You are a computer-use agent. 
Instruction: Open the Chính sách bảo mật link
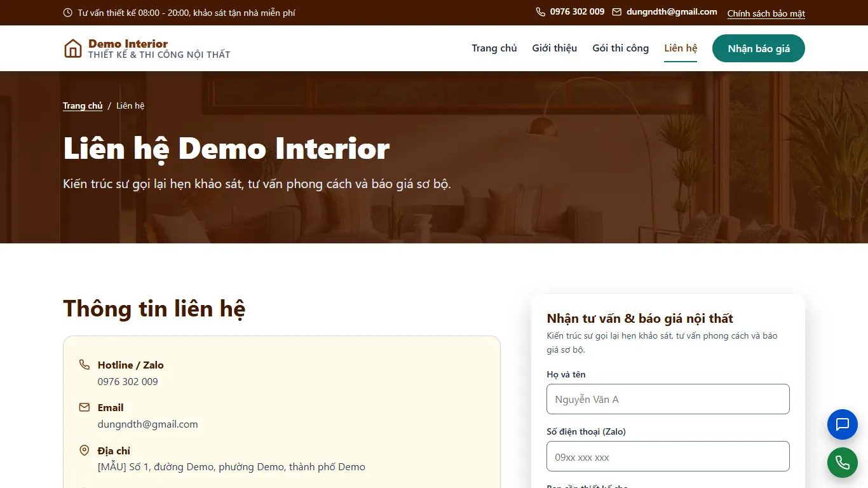coord(766,13)
